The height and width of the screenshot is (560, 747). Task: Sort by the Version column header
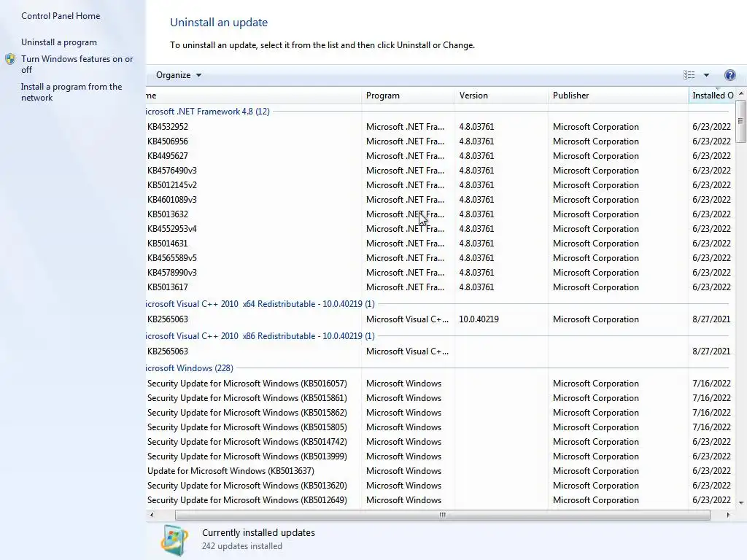(x=501, y=96)
